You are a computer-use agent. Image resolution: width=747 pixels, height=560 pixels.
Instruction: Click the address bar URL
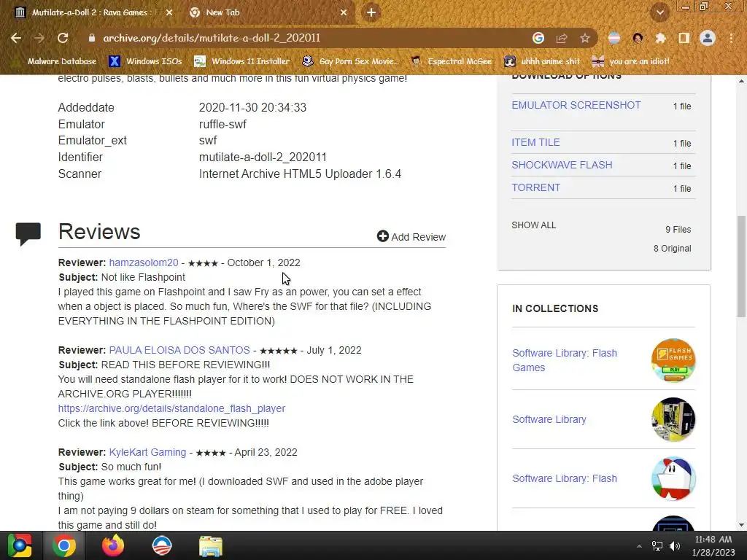coord(212,38)
